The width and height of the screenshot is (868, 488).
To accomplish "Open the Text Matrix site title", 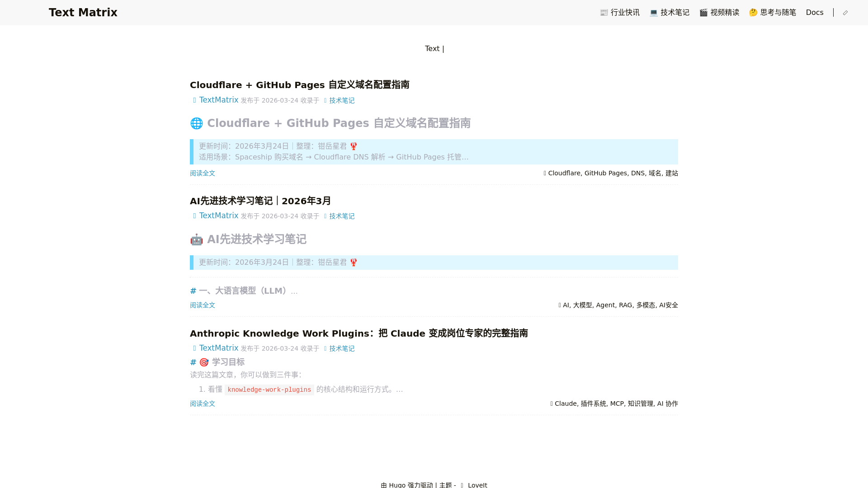I will [83, 13].
